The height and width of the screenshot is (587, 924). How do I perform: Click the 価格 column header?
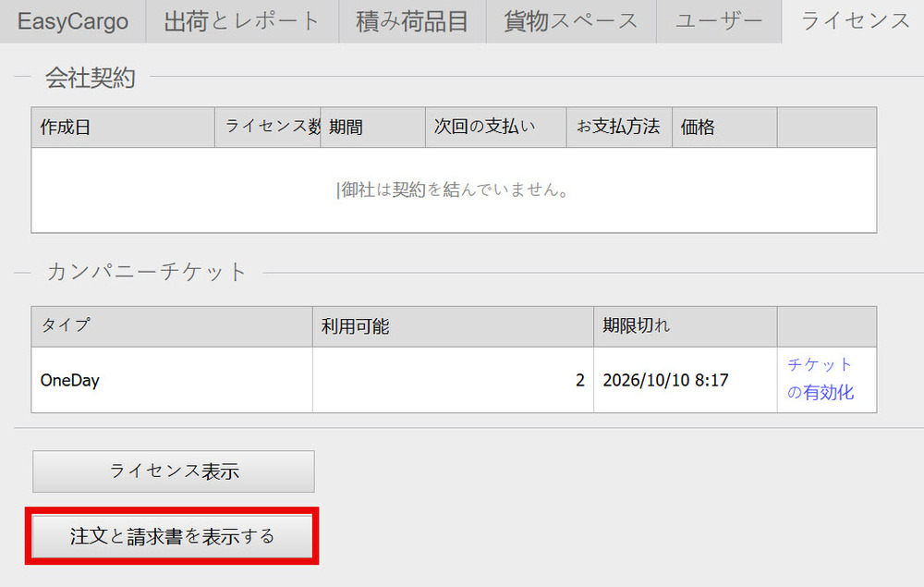pos(724,128)
